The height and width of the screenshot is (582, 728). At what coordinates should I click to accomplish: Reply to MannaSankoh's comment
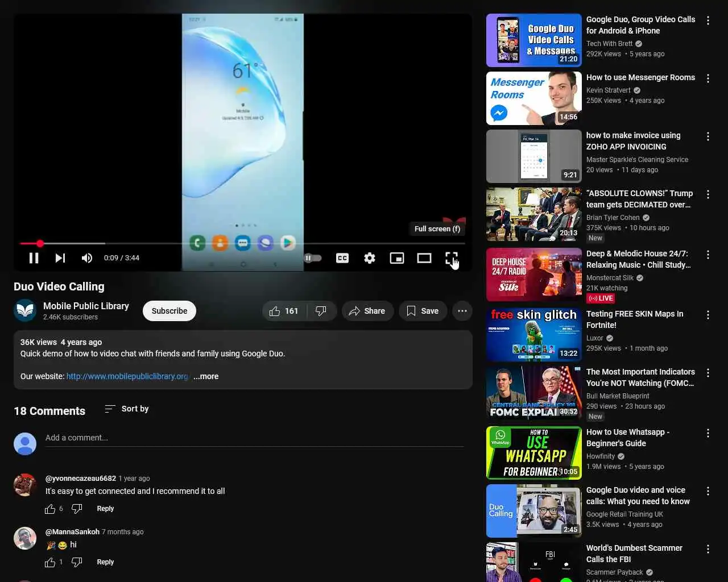coord(105,562)
